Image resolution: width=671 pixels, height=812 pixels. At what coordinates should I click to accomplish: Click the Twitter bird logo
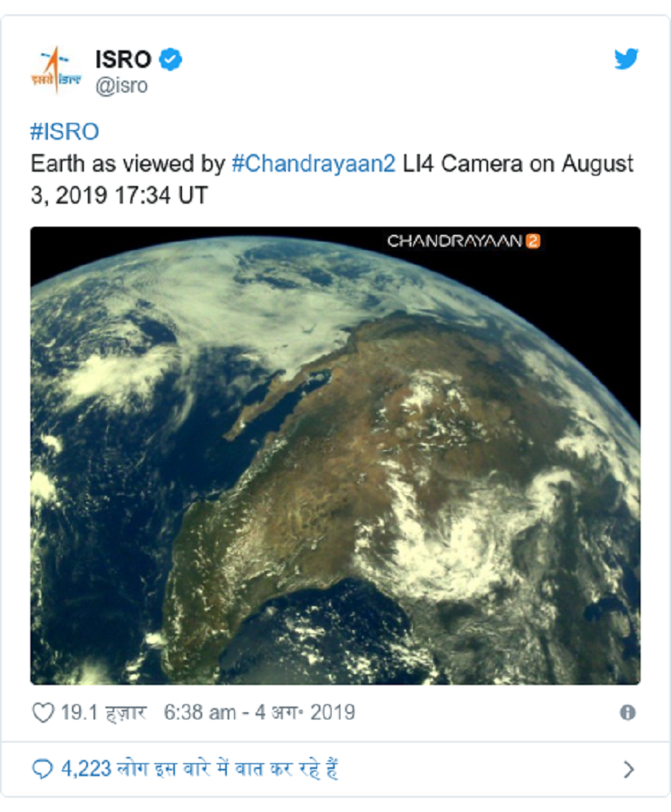point(626,58)
